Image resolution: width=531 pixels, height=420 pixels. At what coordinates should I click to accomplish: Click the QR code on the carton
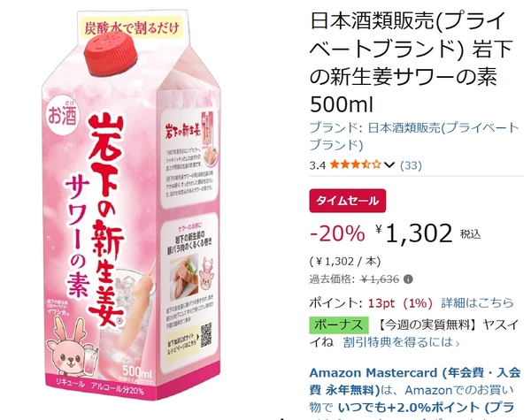pyautogui.click(x=206, y=335)
